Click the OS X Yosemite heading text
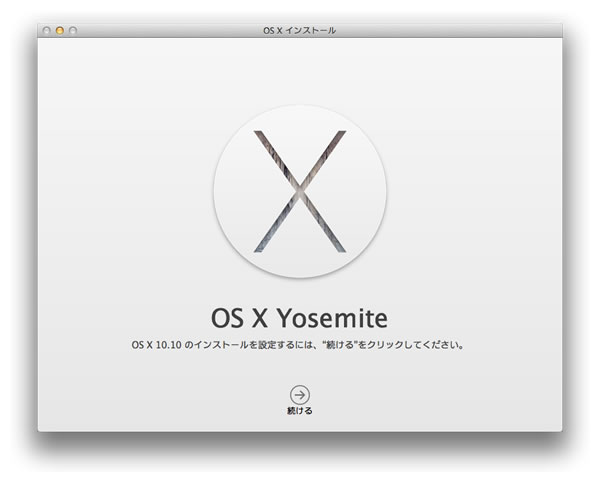This screenshot has height=483, width=600. pyautogui.click(x=300, y=318)
